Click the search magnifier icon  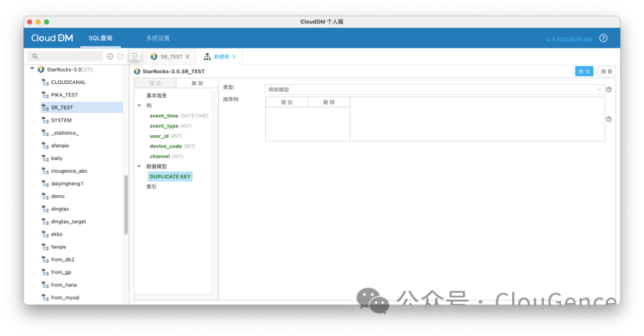[35, 56]
